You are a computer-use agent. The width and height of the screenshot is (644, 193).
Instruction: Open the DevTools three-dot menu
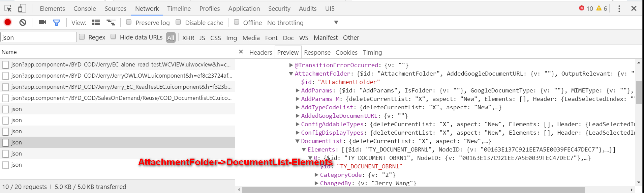[x=619, y=8]
